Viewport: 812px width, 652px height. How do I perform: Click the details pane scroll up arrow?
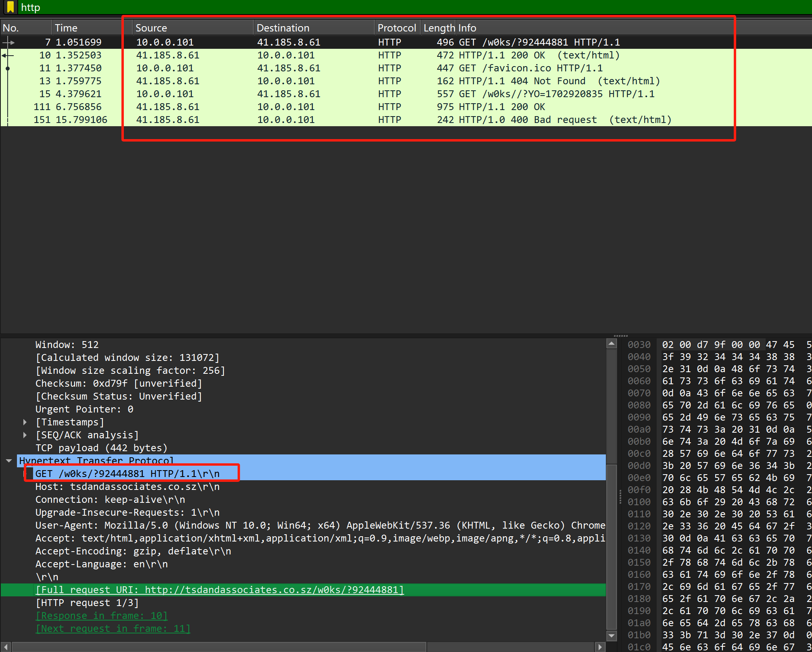pyautogui.click(x=612, y=344)
